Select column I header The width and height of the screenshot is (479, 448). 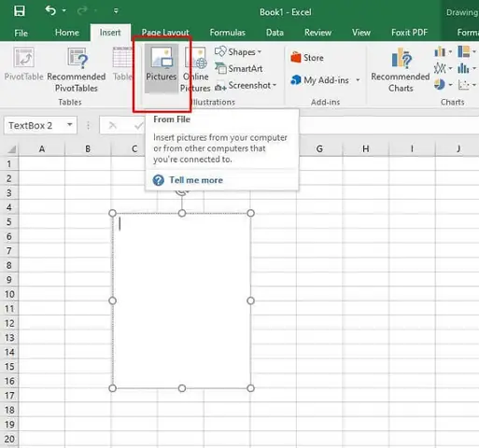coord(412,149)
